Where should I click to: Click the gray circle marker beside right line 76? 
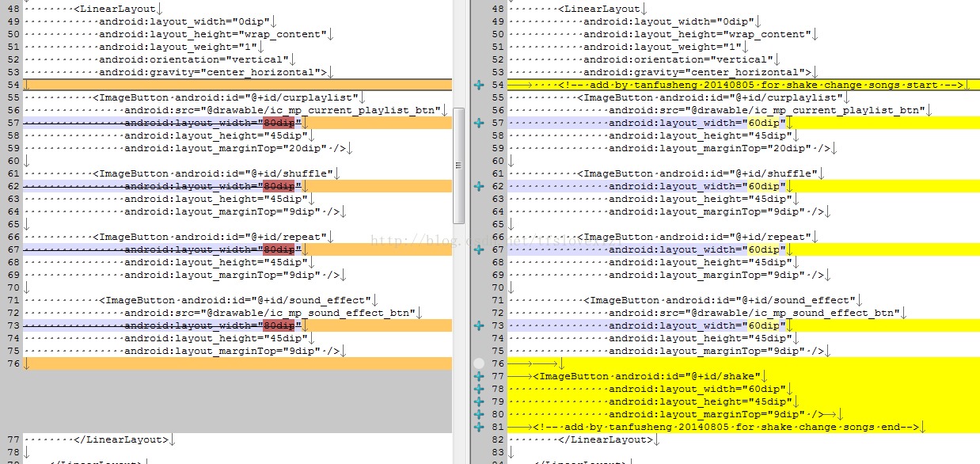coord(478,363)
